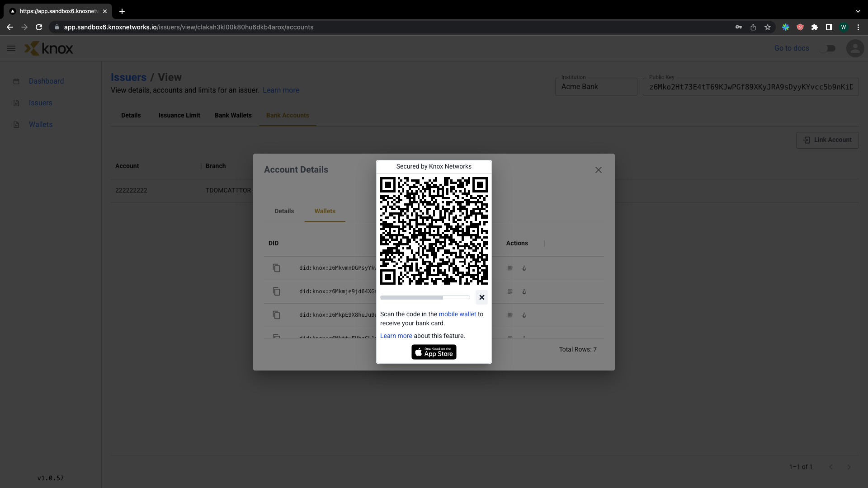Toggle the dark mode switch
The height and width of the screenshot is (488, 868).
pos(828,48)
